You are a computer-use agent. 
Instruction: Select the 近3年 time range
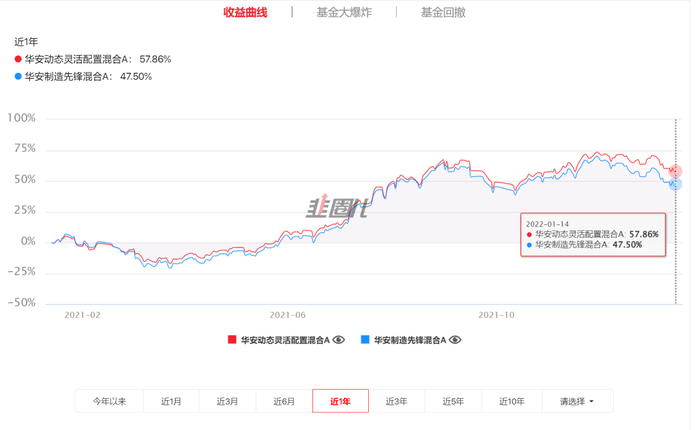point(396,401)
